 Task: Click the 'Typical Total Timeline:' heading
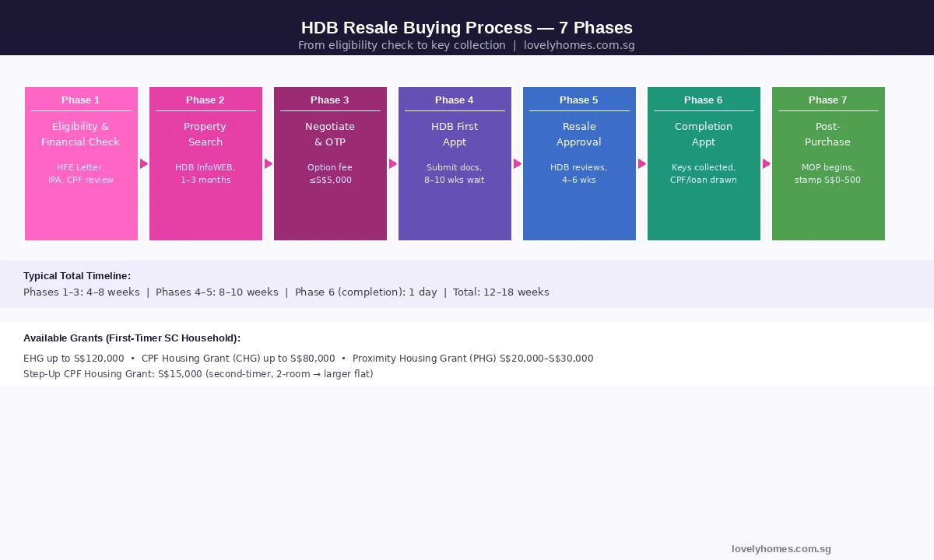[77, 275]
